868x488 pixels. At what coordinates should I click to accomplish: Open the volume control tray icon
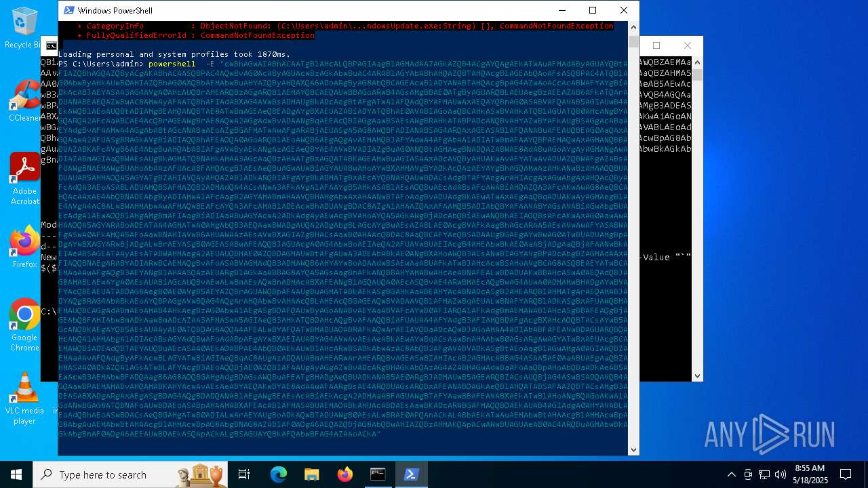tap(781, 474)
